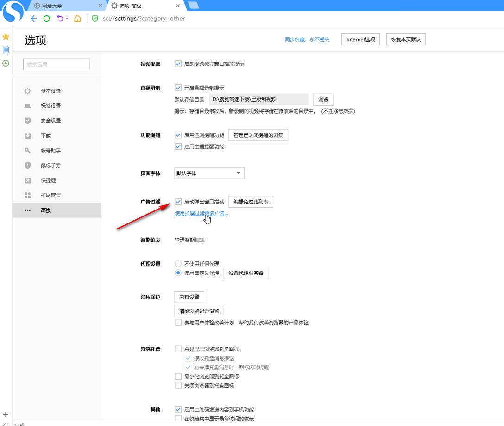Click icon beside 鼠标手势

tap(28, 165)
